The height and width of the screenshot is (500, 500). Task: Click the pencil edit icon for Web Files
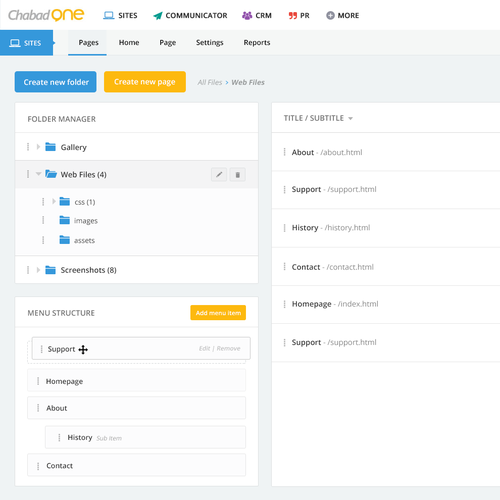(x=219, y=174)
